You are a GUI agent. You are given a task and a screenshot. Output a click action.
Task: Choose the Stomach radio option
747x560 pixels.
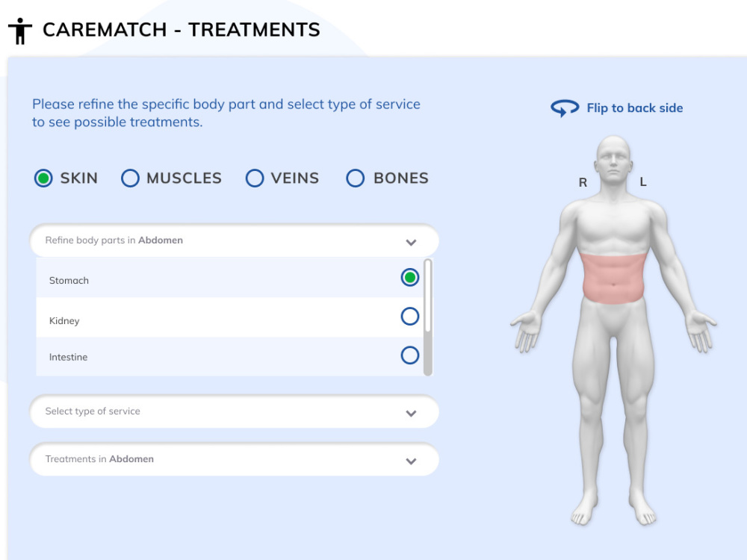pyautogui.click(x=409, y=277)
